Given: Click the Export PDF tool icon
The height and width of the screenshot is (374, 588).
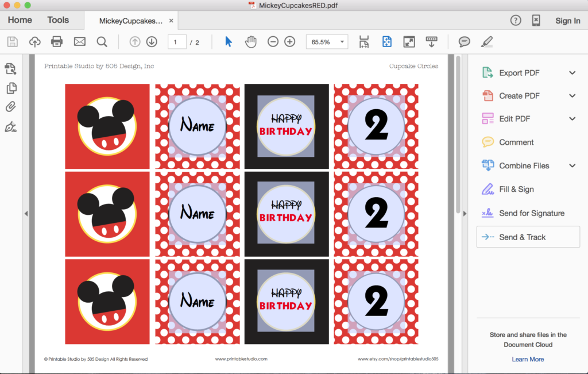Looking at the screenshot, I should pyautogui.click(x=488, y=72).
